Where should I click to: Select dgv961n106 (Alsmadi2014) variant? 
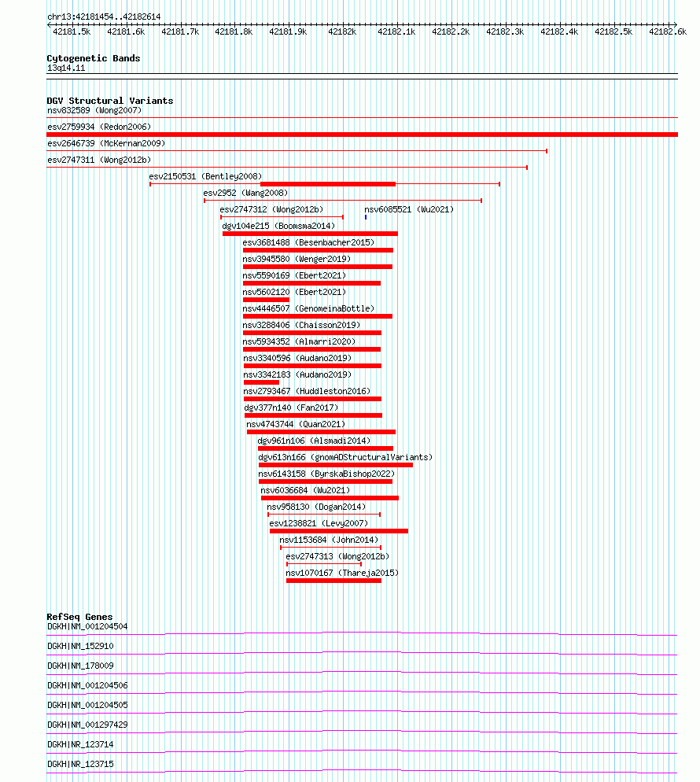tap(314, 441)
